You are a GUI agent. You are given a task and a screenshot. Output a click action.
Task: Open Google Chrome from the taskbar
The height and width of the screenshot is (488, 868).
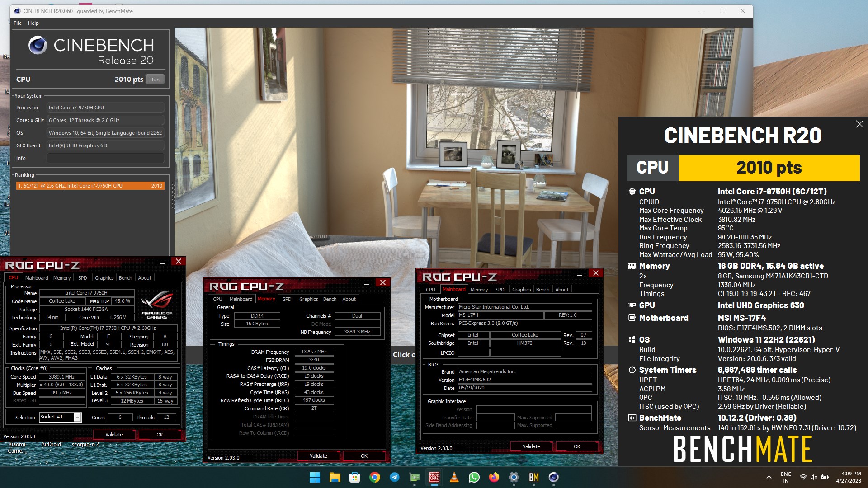[375, 477]
